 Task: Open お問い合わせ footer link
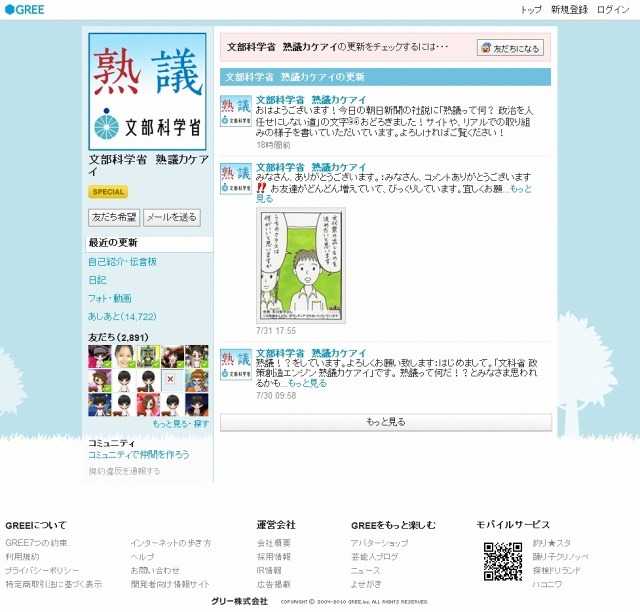155,570
